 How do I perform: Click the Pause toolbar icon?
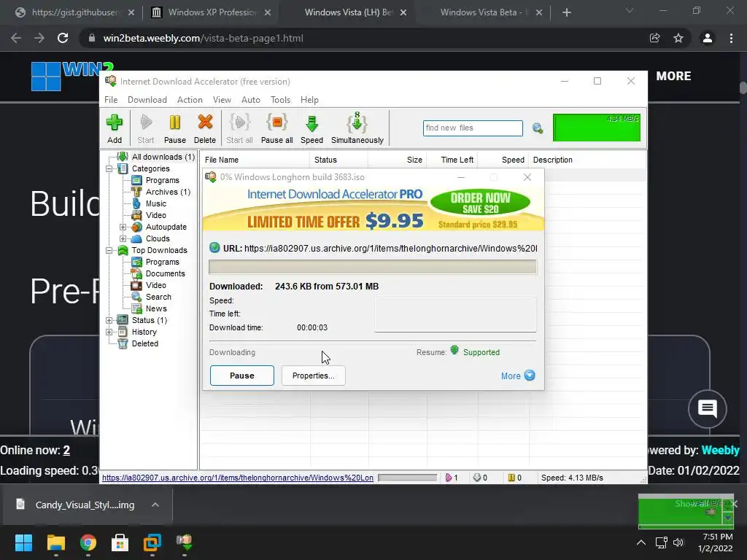click(175, 128)
